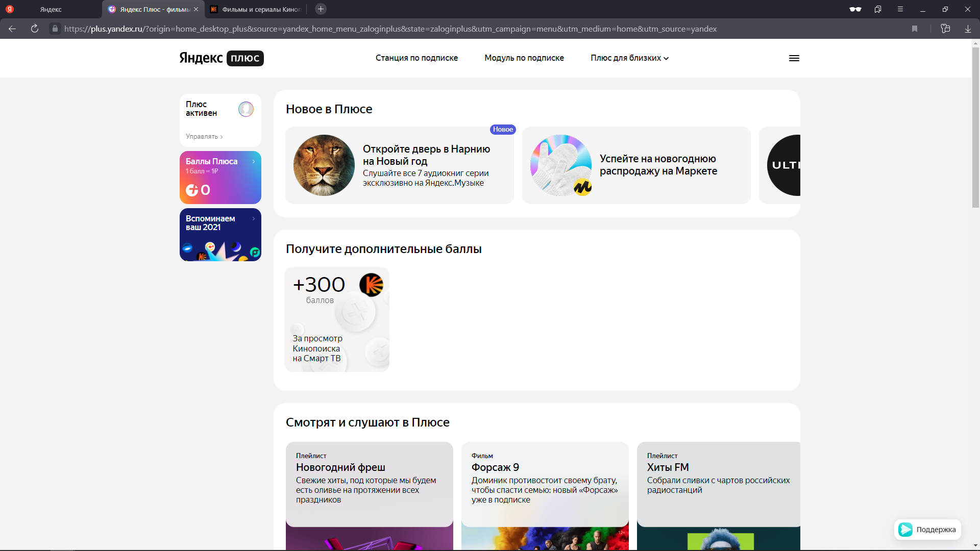The image size is (980, 551).
Task: Open the hamburger menu in page header
Action: pos(794,58)
